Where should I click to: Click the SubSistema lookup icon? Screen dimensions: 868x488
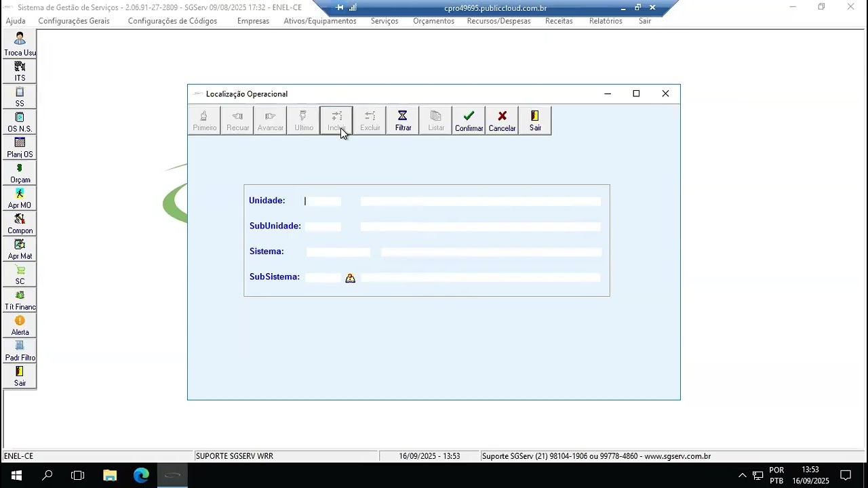click(350, 278)
